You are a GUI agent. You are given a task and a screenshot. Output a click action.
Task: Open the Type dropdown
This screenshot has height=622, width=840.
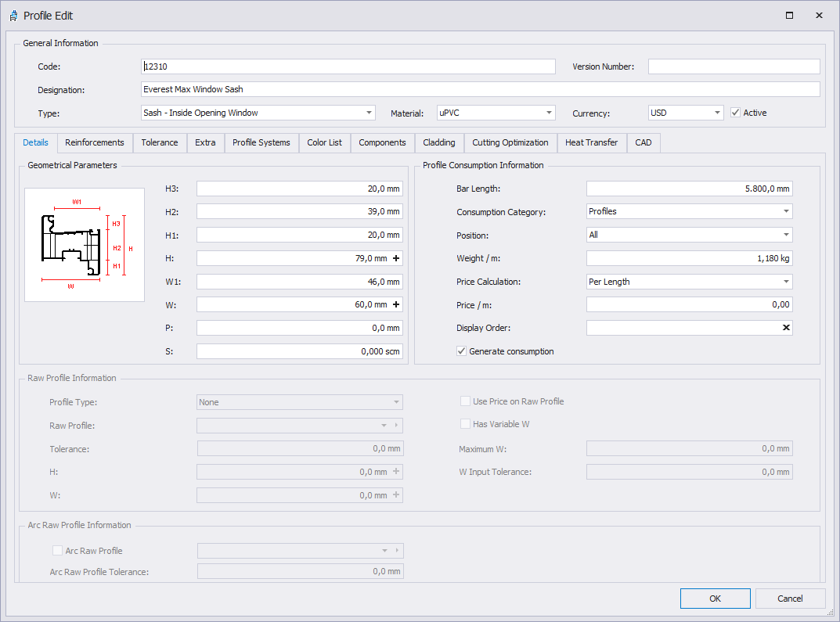(x=370, y=113)
